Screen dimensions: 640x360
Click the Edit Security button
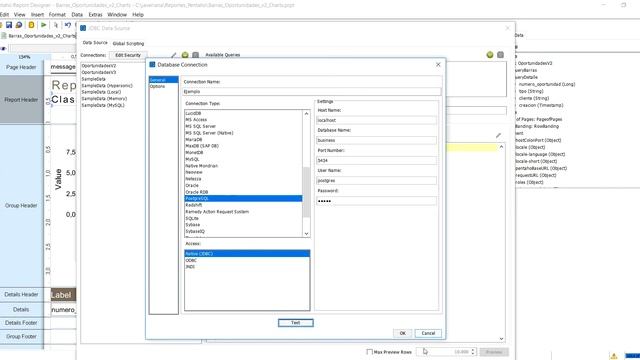click(128, 55)
